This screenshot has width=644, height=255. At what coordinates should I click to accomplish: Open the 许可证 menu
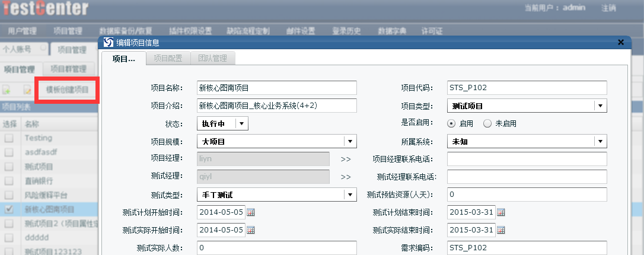(432, 31)
